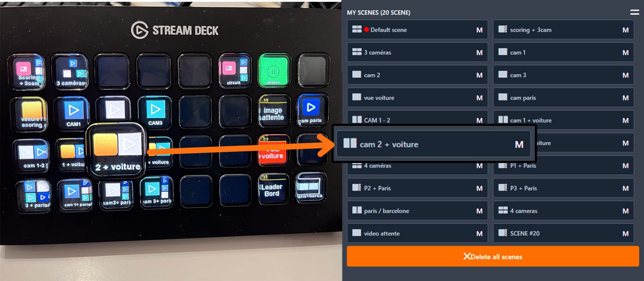This screenshot has height=281, width=644.
Task: Select the cam 2 scene entry
Action: click(x=417, y=75)
